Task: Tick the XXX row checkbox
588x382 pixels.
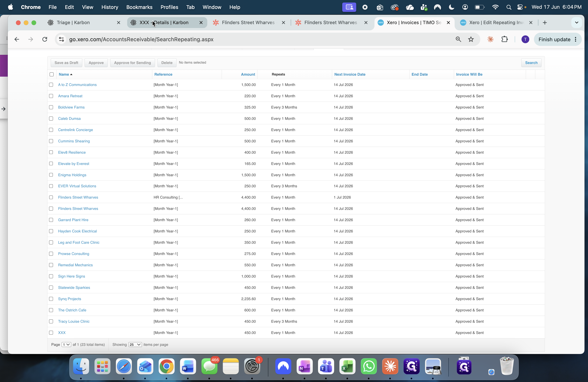Action: click(x=51, y=333)
